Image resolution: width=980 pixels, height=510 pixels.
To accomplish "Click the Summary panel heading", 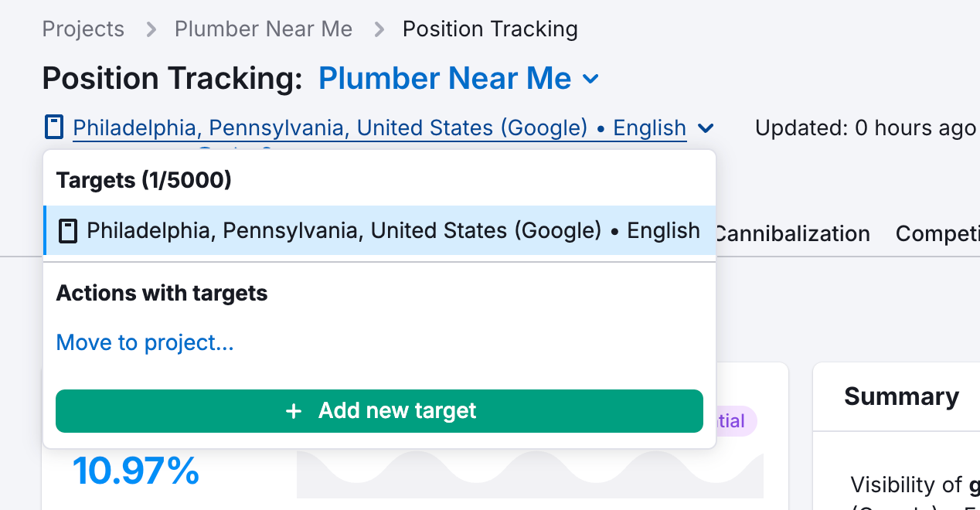I will (901, 396).
